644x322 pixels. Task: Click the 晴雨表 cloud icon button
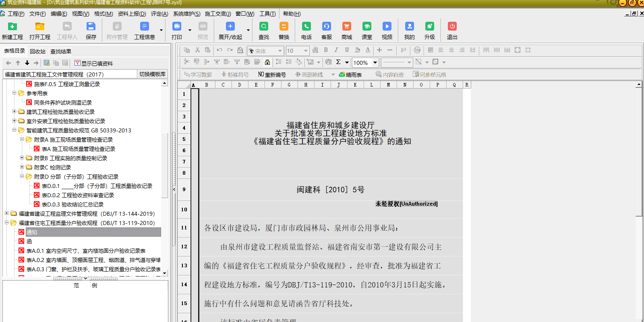coord(350,74)
